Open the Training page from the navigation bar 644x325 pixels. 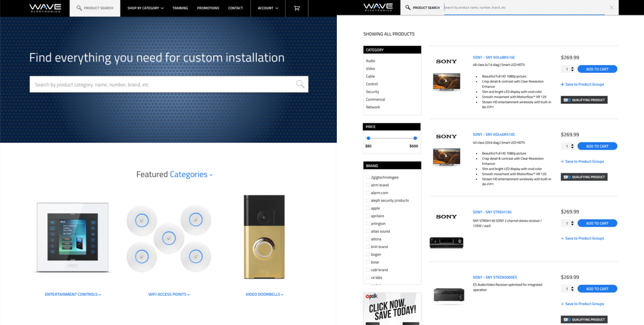click(x=180, y=8)
